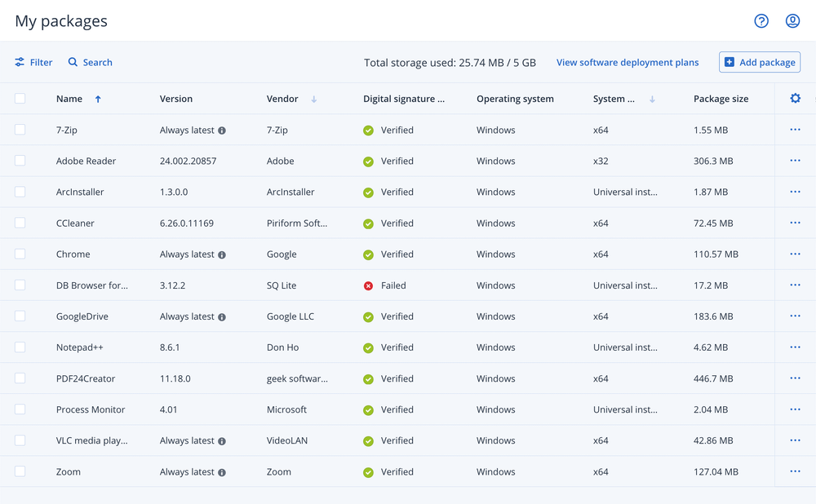
Task: Click green Verified check icon for Adobe Reader
Action: point(369,161)
